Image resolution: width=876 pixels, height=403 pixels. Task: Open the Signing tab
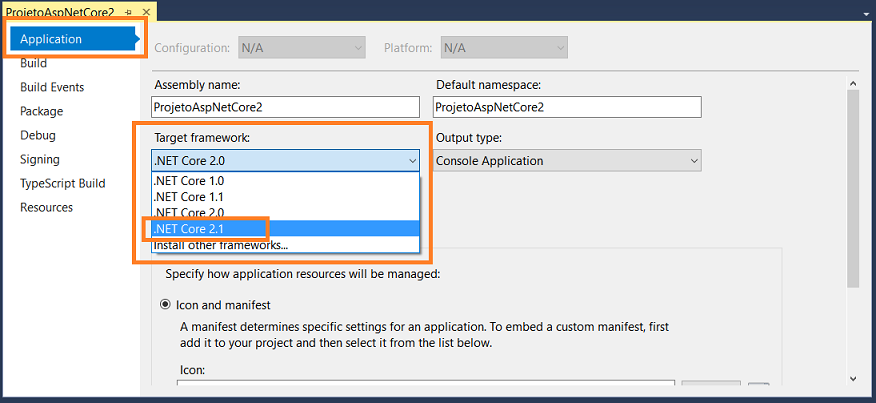click(40, 159)
